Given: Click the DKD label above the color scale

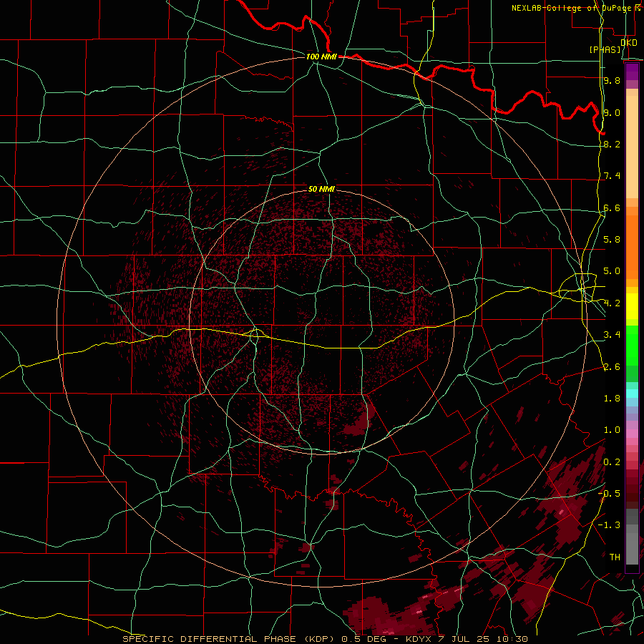Looking at the screenshot, I should (x=629, y=43).
